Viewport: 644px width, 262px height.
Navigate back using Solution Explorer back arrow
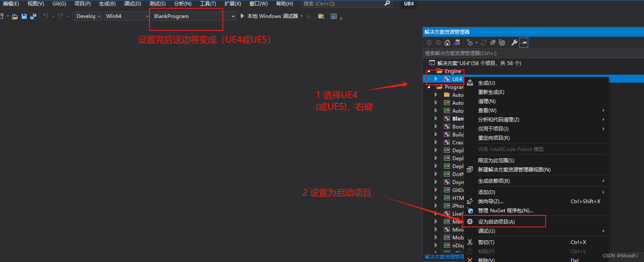pos(429,42)
